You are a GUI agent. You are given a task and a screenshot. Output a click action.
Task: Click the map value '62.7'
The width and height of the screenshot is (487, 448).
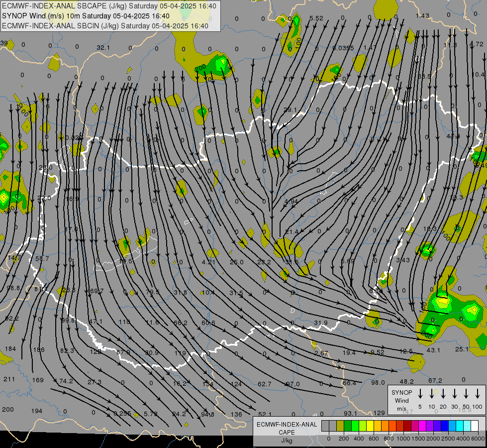click(x=265, y=384)
